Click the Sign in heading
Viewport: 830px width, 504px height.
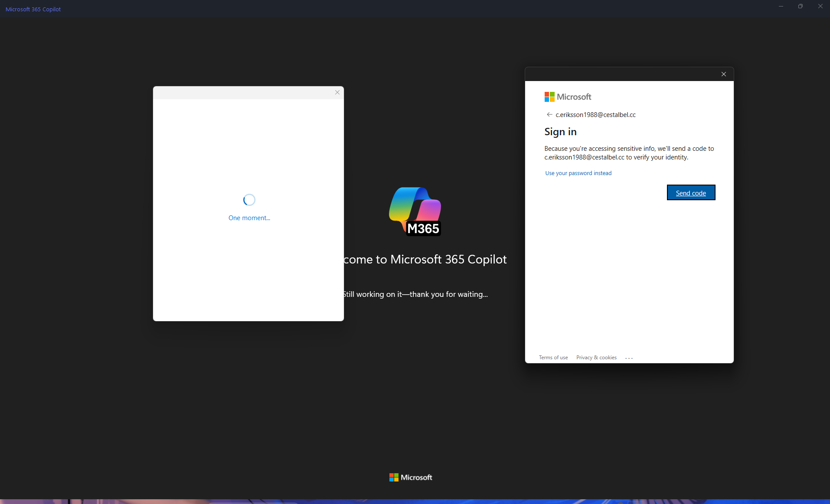(x=560, y=132)
